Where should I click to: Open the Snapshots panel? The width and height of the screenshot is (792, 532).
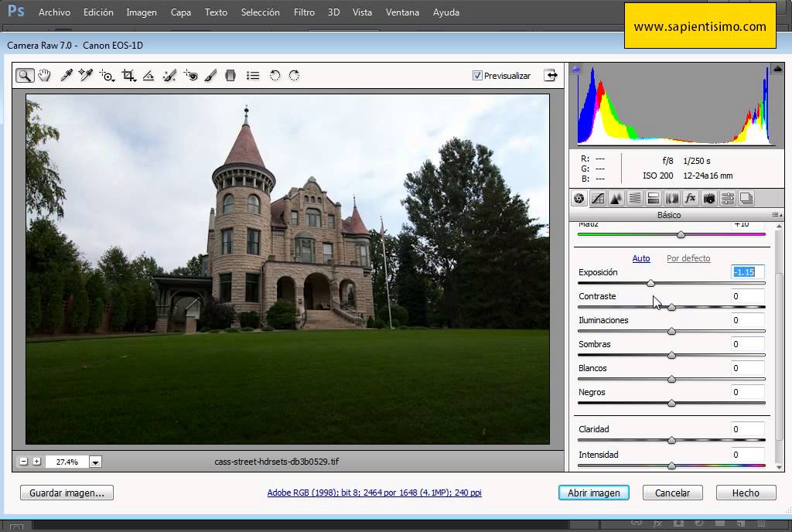[746, 199]
